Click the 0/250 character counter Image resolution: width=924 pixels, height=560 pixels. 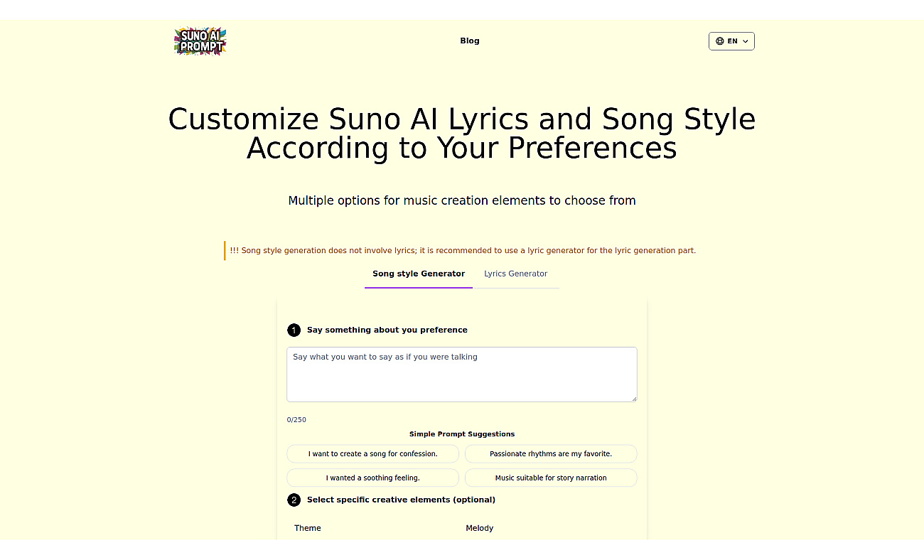coord(296,420)
